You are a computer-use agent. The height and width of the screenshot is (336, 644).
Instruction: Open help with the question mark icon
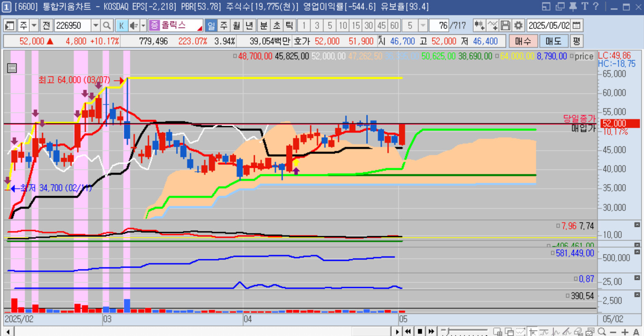[x=596, y=6]
